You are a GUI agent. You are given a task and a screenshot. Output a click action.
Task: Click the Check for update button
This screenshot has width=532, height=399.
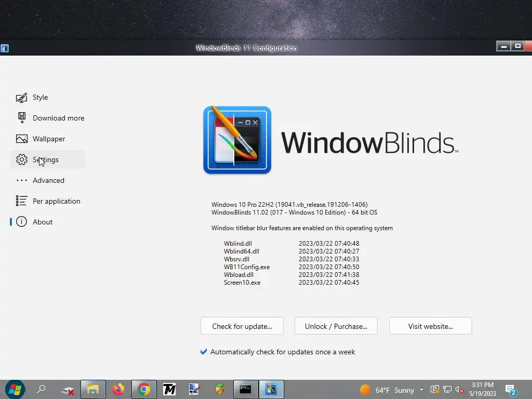242,326
